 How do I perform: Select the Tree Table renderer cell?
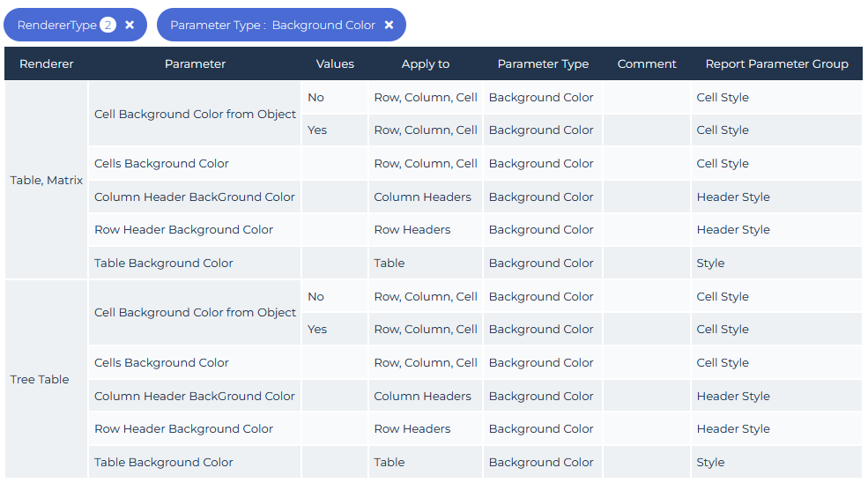pyautogui.click(x=40, y=380)
